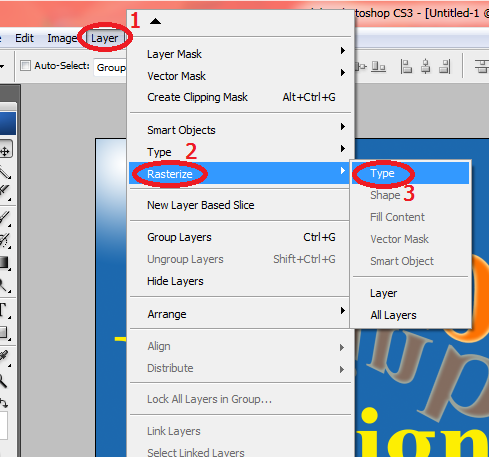
Task: Choose All Layers in Rasterize submenu
Action: [411, 315]
